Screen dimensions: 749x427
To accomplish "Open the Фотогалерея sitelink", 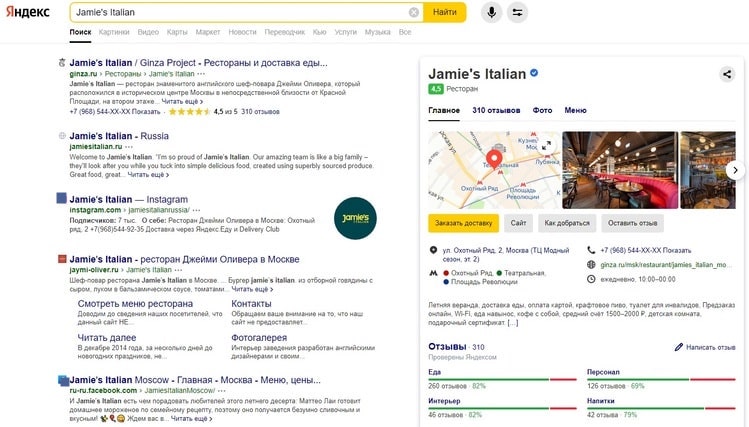I will [x=259, y=338].
